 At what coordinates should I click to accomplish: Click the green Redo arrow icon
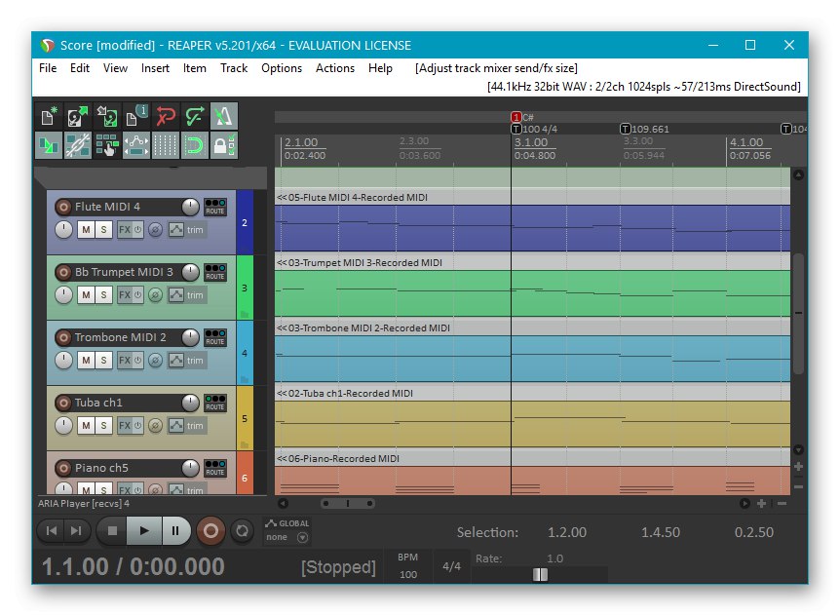click(x=195, y=116)
